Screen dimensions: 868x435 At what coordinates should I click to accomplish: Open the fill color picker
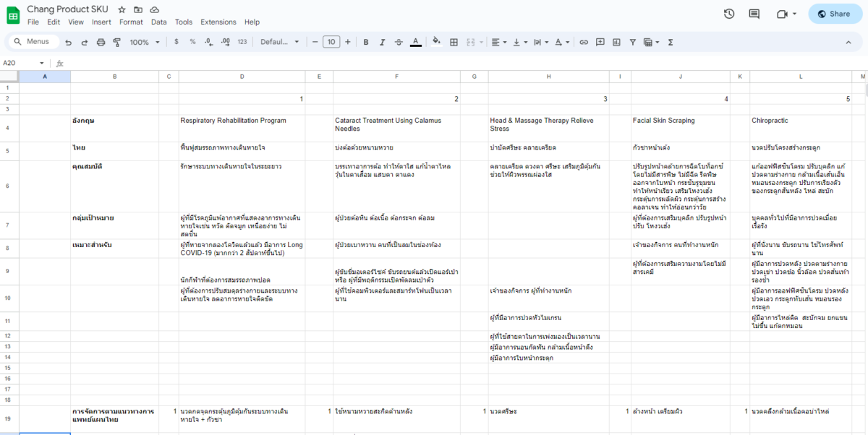(436, 42)
